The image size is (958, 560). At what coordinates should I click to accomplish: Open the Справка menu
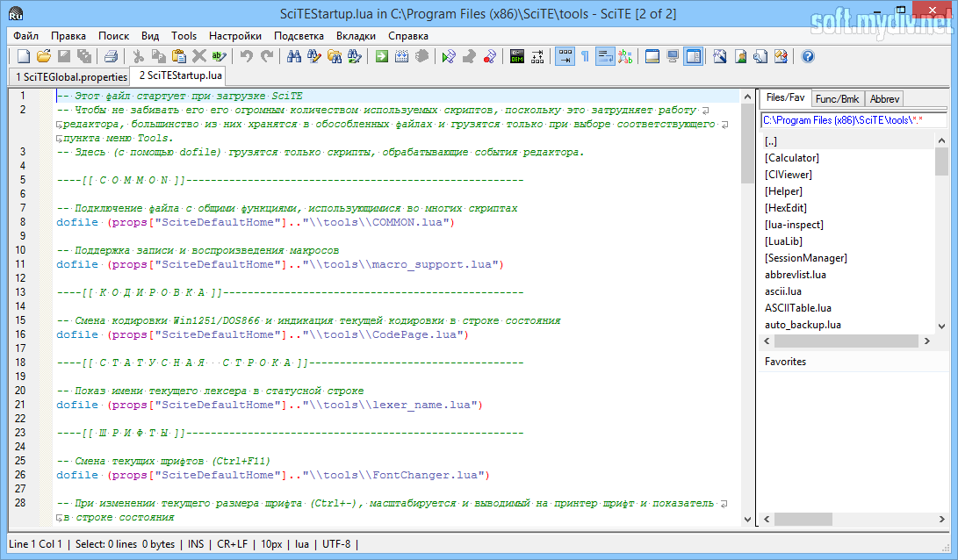point(408,36)
